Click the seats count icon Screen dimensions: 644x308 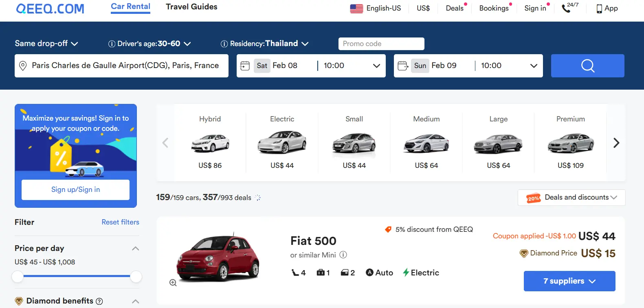[295, 273]
